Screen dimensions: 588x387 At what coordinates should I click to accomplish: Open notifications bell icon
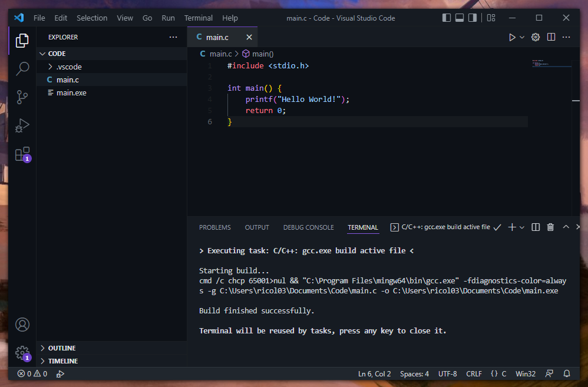click(567, 374)
